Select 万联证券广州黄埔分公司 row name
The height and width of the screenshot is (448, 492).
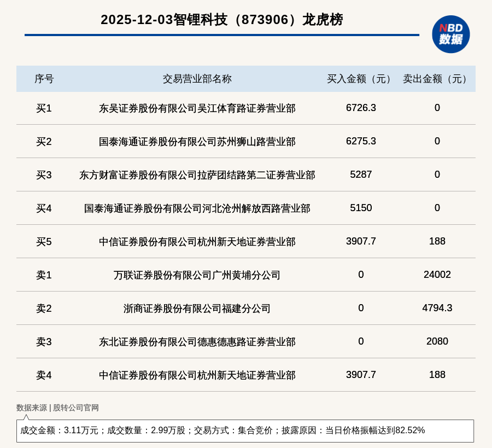197,275
